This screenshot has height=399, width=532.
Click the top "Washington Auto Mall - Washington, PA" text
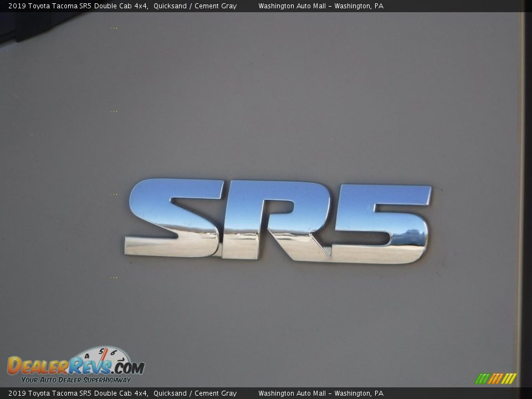(321, 6)
